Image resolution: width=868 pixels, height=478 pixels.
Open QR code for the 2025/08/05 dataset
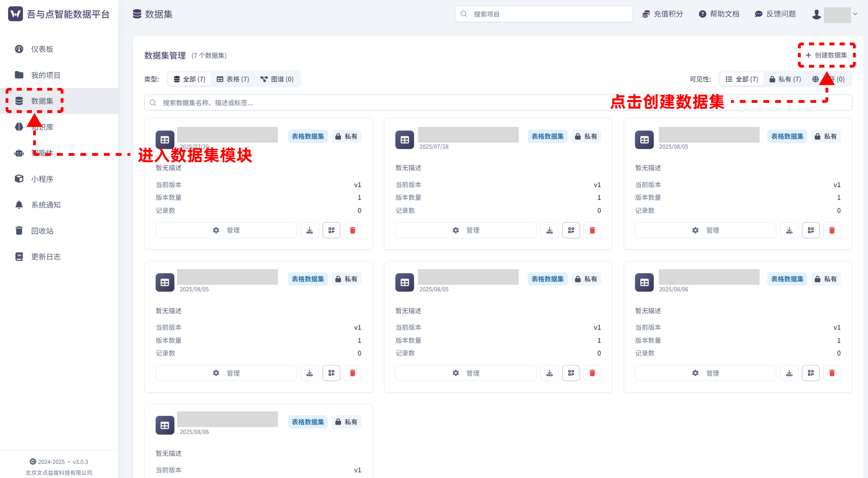(x=811, y=230)
